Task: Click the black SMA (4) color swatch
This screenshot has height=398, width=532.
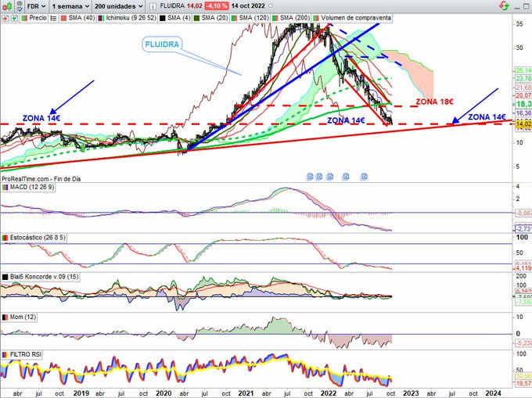Action: pos(162,18)
